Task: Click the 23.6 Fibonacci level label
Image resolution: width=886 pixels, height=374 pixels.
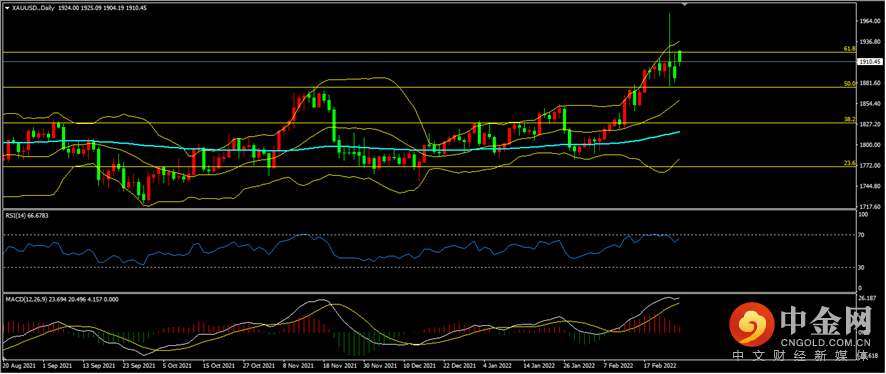Action: tap(849, 163)
